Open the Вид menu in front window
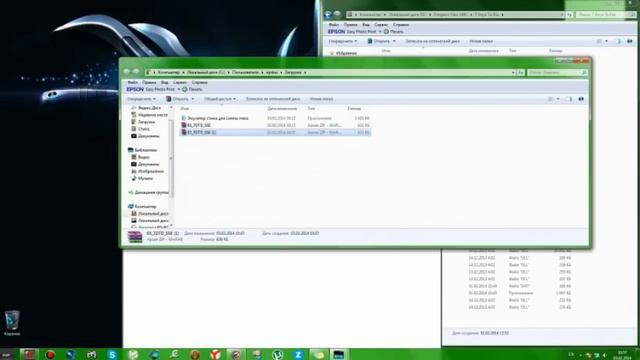The width and height of the screenshot is (640, 360). coord(164,82)
